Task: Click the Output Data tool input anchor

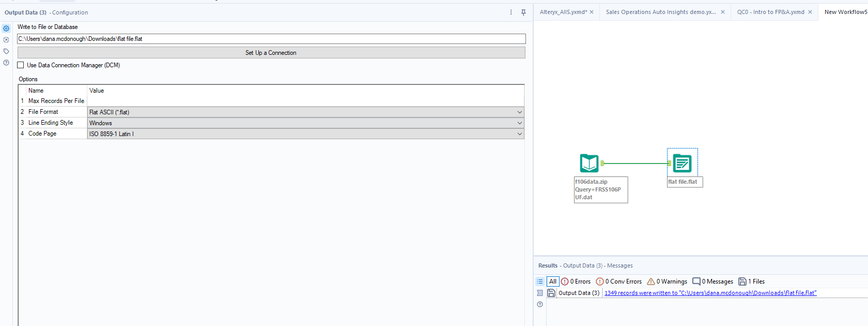Action: click(x=669, y=163)
